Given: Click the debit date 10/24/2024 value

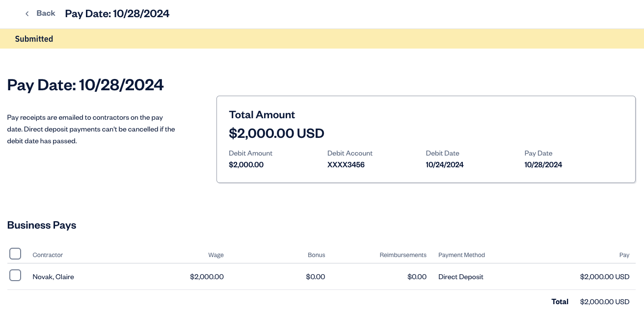Looking at the screenshot, I should [444, 165].
